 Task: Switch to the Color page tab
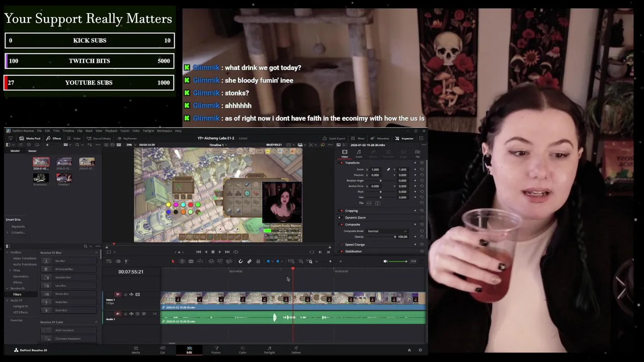243,350
